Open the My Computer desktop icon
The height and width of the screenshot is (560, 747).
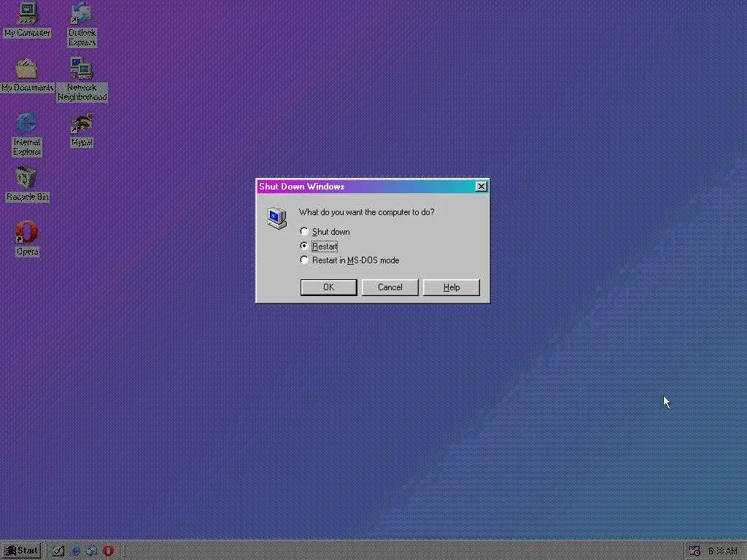pos(27,20)
